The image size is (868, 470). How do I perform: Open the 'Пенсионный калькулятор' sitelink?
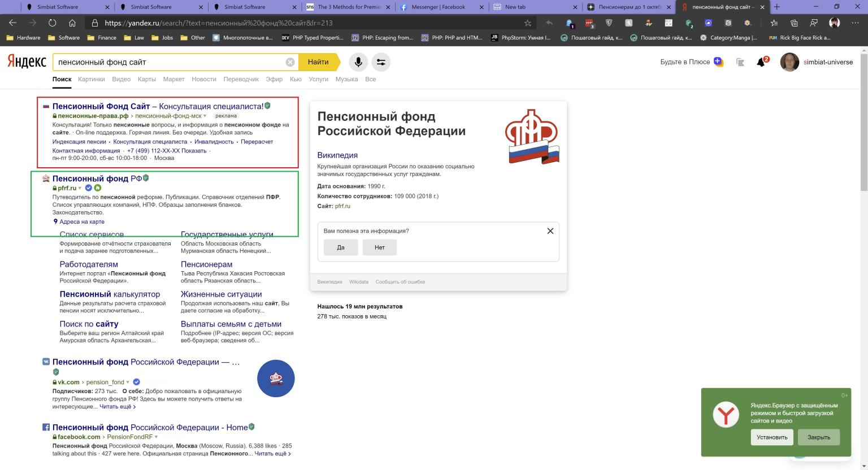(x=110, y=294)
